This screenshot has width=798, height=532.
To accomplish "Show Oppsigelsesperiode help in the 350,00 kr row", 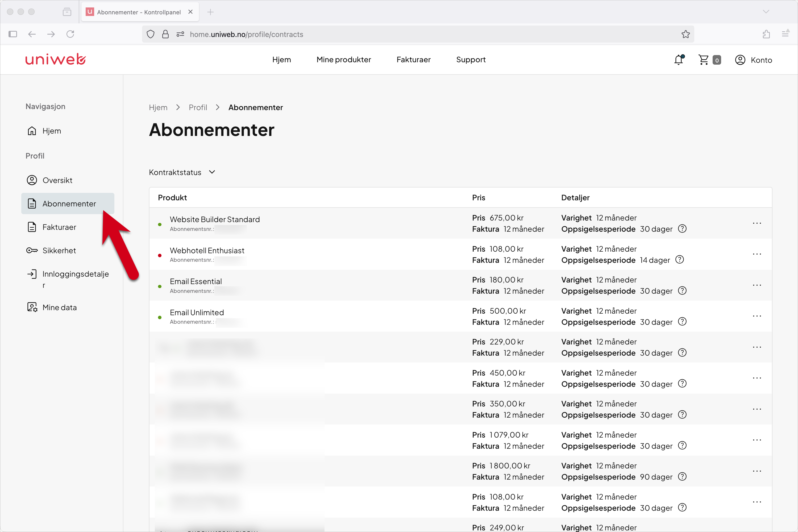I will [682, 415].
